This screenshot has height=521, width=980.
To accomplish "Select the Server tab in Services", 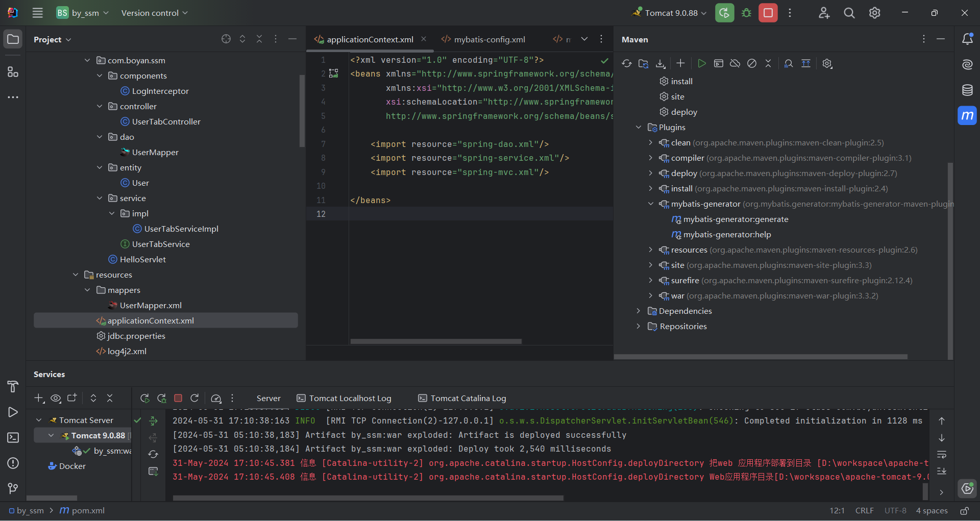I will pyautogui.click(x=268, y=398).
